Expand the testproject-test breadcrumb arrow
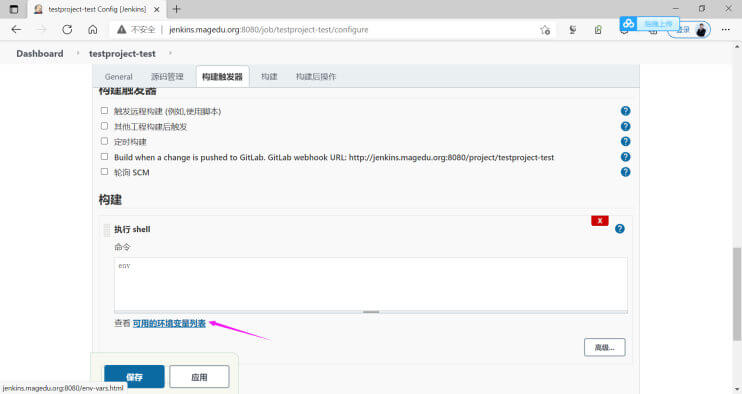The image size is (742, 394). (x=170, y=53)
